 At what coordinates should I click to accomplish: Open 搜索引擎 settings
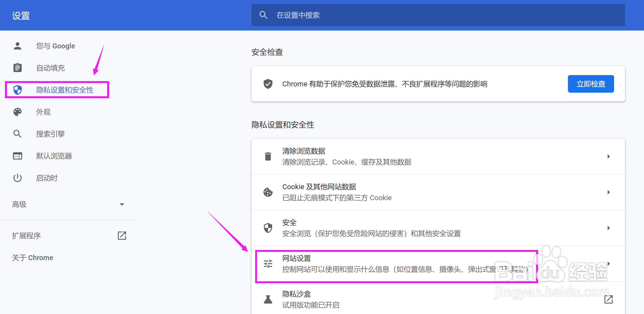51,134
